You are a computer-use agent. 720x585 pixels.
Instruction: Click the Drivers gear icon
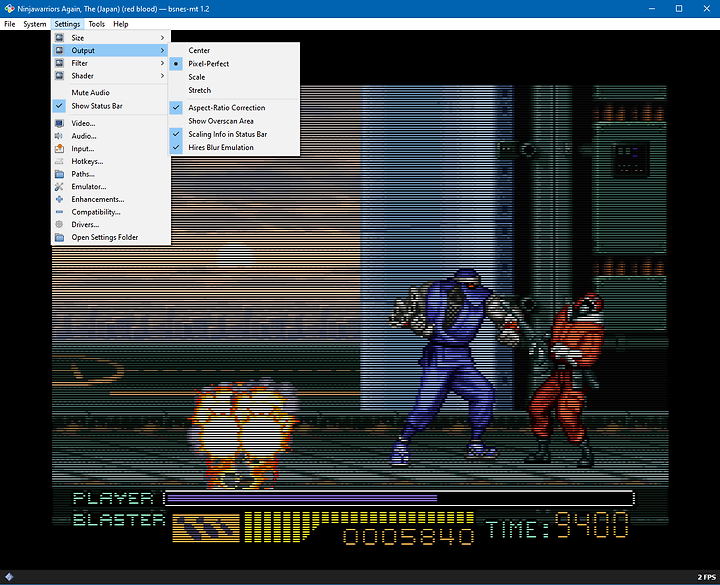59,225
